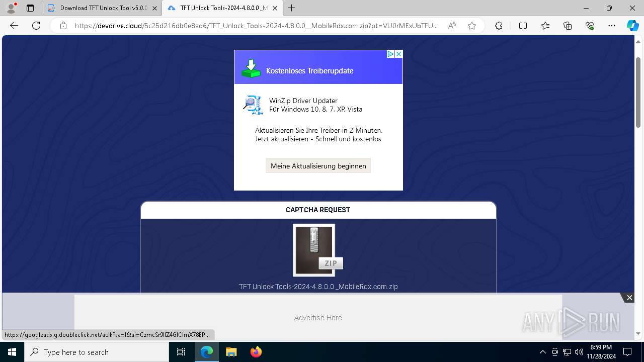Open a new browser tab
The image size is (644, 362).
coord(292,8)
